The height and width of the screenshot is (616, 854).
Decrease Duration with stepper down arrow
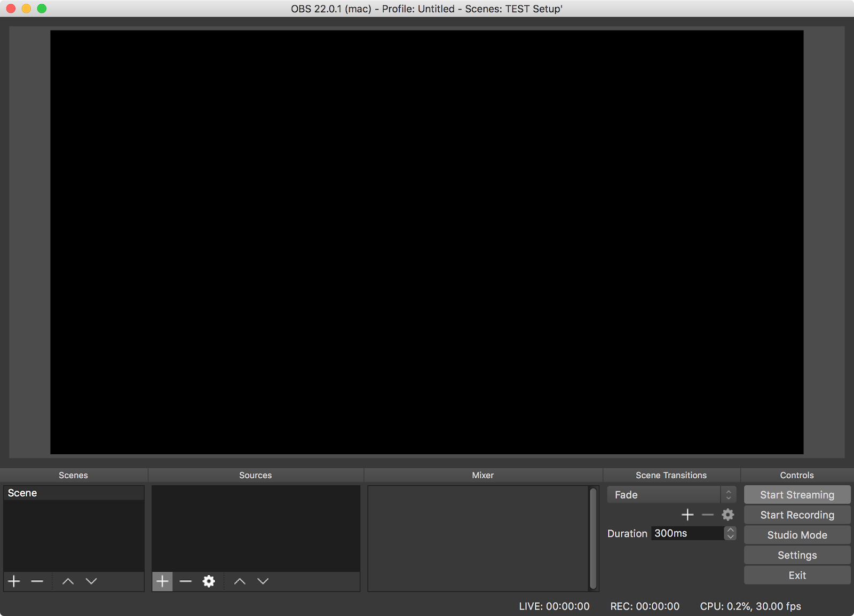(730, 536)
